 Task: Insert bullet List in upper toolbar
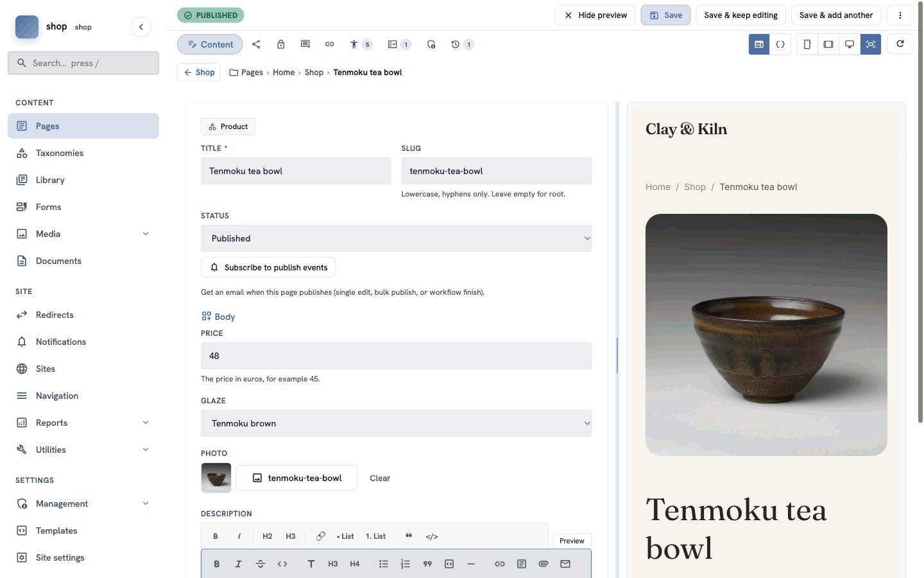coord(345,536)
